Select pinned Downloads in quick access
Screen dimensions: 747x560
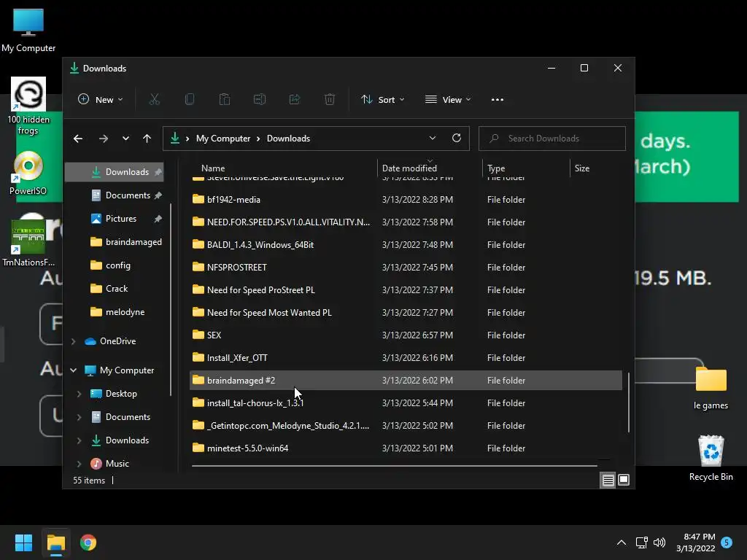pyautogui.click(x=115, y=172)
